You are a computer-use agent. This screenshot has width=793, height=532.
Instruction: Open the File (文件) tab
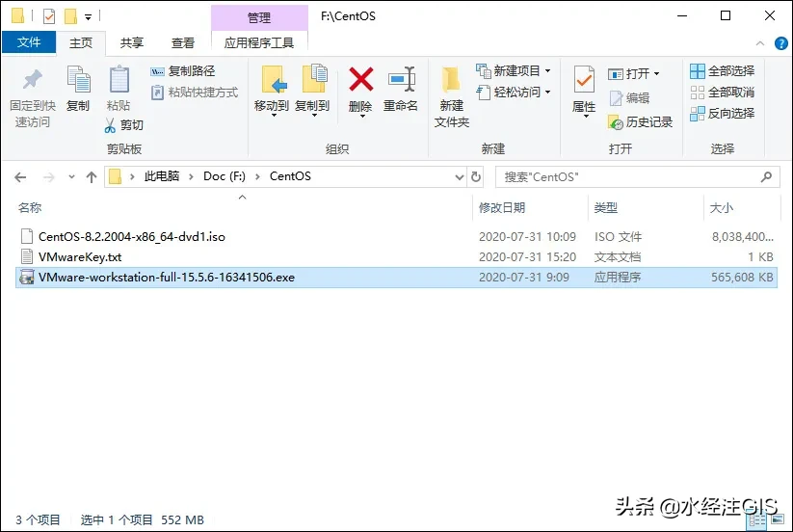click(29, 42)
